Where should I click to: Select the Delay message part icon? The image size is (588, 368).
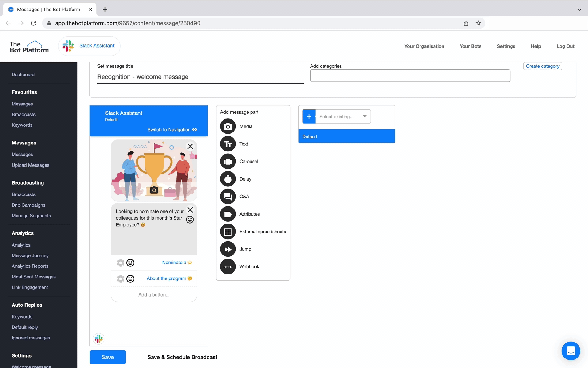[x=227, y=179]
